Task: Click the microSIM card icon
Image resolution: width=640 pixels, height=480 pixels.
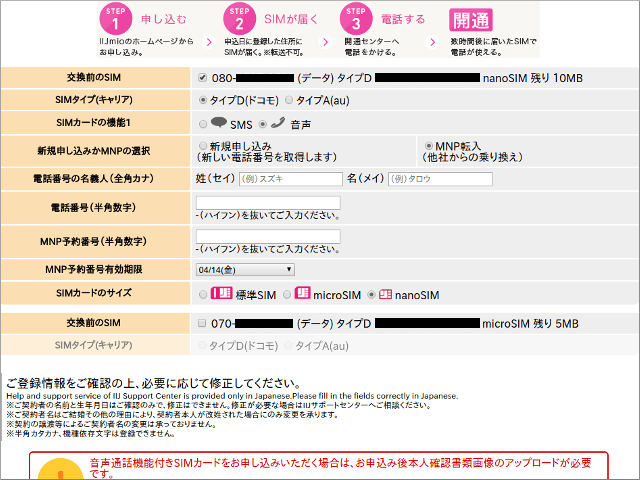Action: (x=302, y=293)
